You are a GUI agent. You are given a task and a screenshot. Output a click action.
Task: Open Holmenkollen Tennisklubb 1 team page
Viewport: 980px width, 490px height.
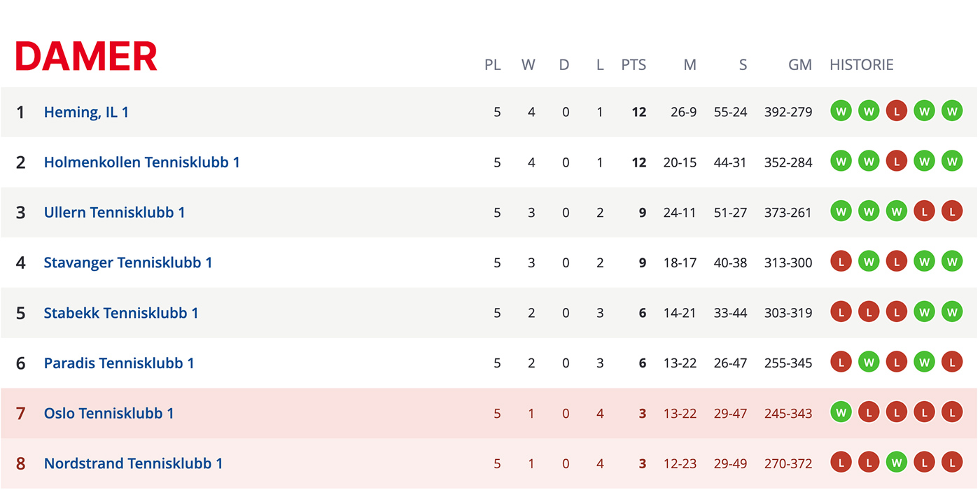tap(142, 162)
